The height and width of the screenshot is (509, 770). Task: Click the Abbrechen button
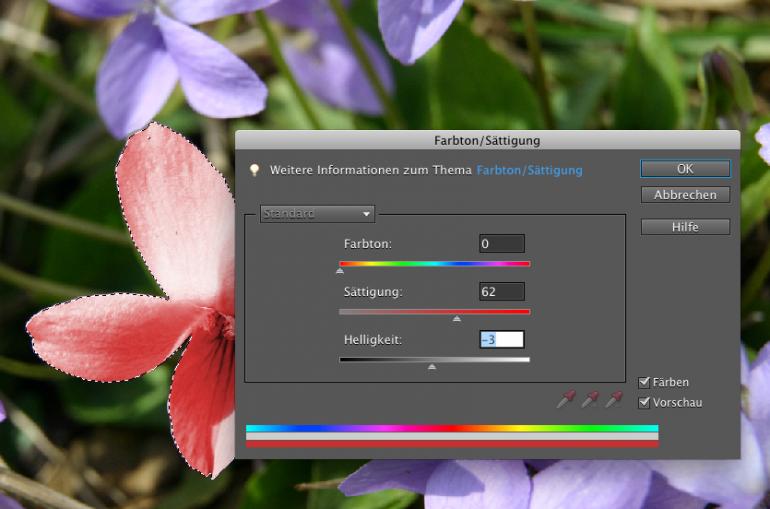[x=685, y=195]
